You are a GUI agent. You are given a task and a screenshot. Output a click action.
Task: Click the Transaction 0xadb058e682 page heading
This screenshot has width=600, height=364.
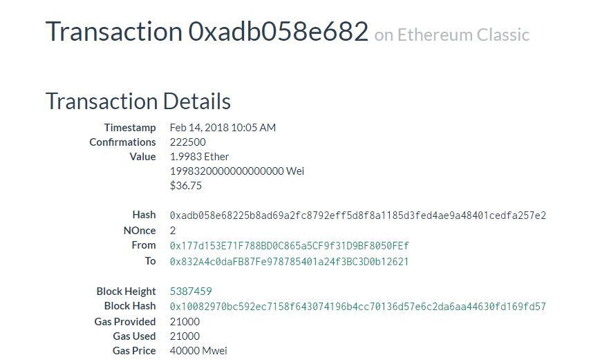[x=207, y=32]
